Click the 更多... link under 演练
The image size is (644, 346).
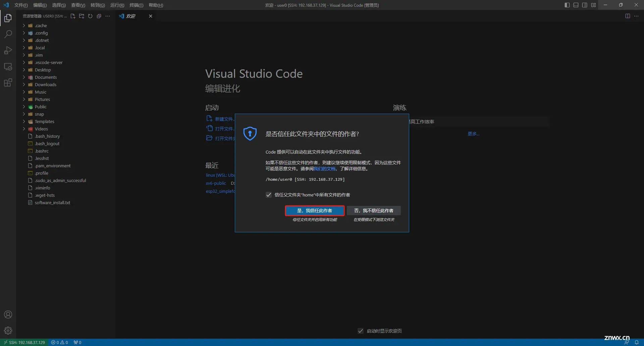click(x=473, y=134)
